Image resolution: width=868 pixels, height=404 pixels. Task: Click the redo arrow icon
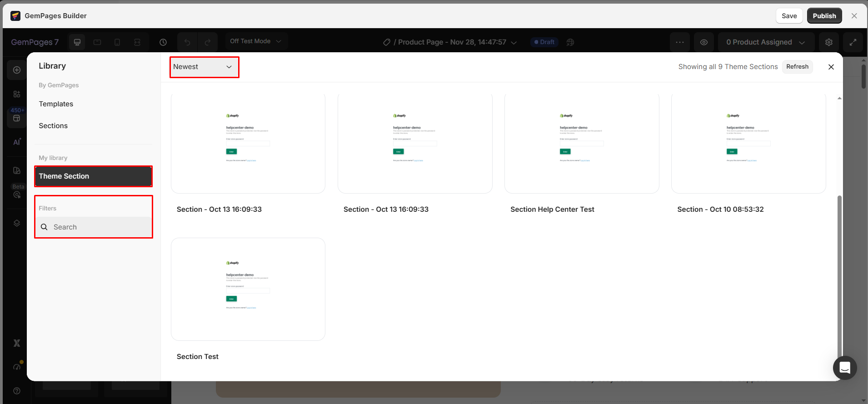click(x=208, y=42)
